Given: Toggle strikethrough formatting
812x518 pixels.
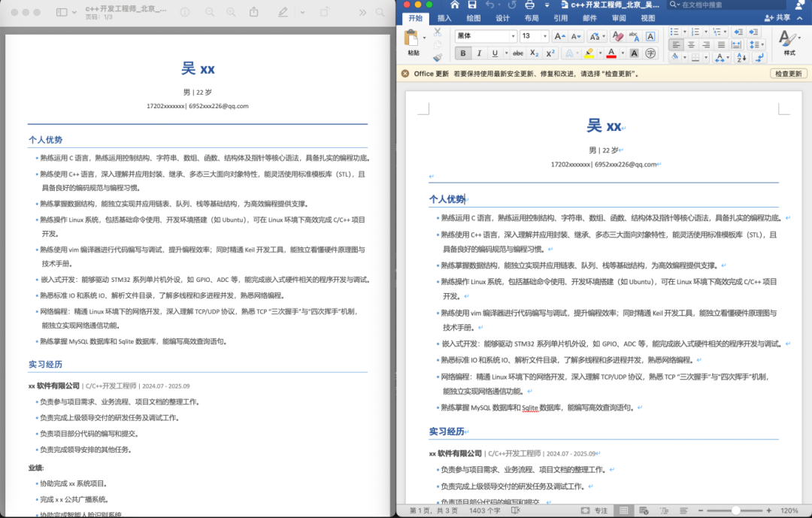Looking at the screenshot, I should [x=518, y=53].
